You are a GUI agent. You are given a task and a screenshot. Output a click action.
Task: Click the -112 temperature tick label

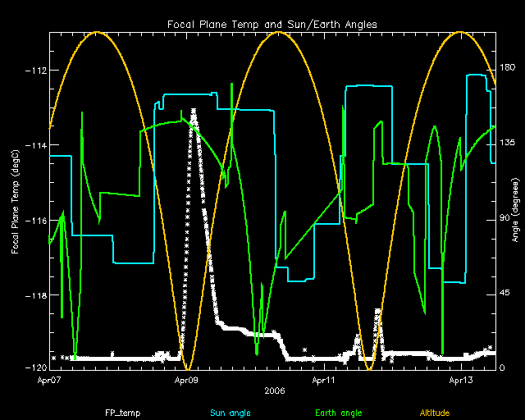[x=34, y=70]
